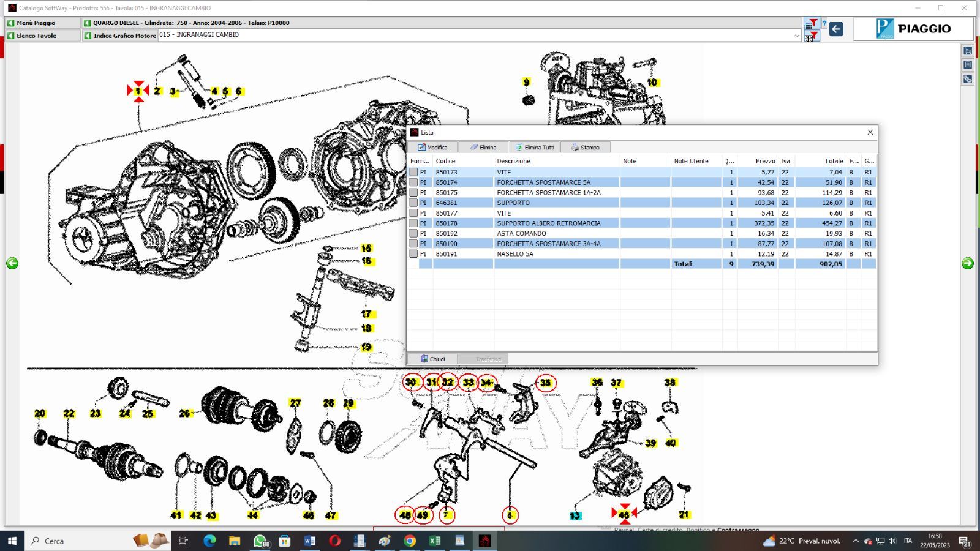The width and height of the screenshot is (980, 551).
Task: Click the Stampa print button
Action: click(585, 148)
